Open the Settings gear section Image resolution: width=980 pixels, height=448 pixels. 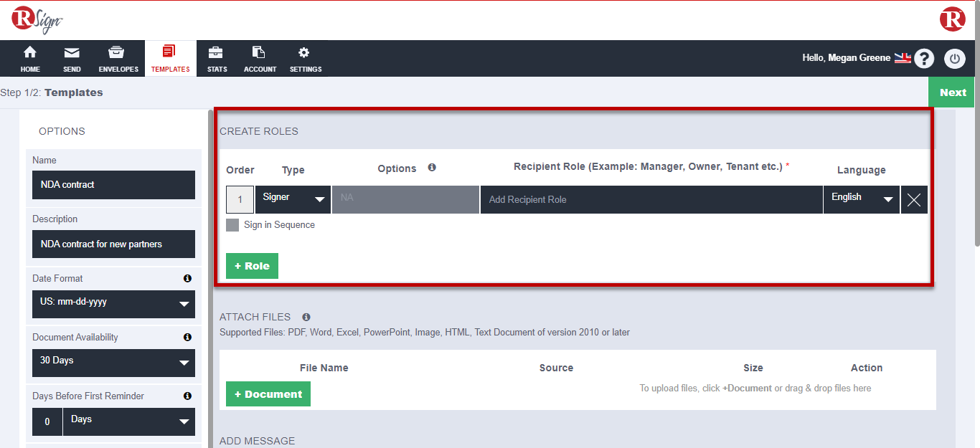305,58
